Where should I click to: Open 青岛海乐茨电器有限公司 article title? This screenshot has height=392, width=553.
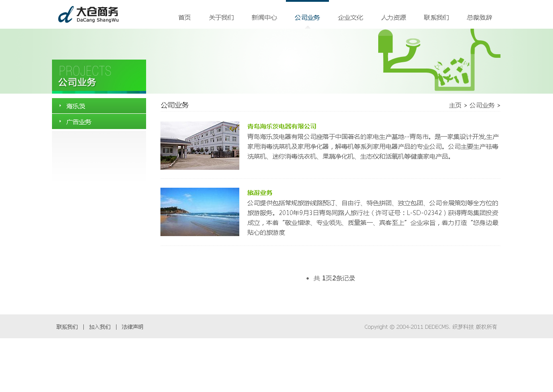click(281, 127)
